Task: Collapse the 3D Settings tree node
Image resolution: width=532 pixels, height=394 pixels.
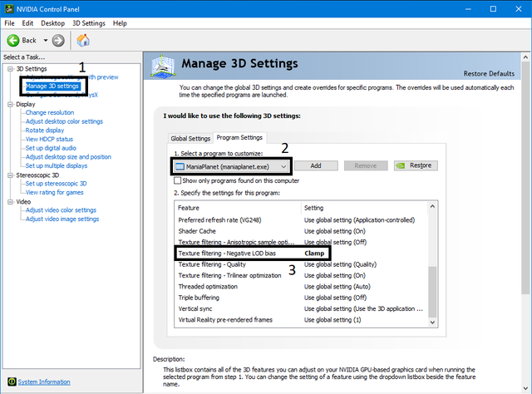Action: tap(10, 69)
